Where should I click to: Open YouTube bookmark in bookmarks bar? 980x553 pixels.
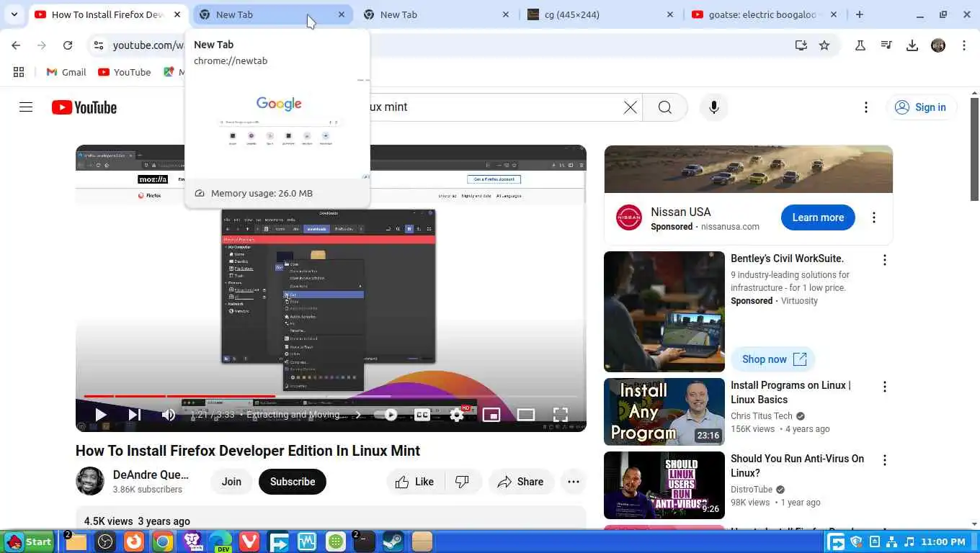[x=124, y=72]
